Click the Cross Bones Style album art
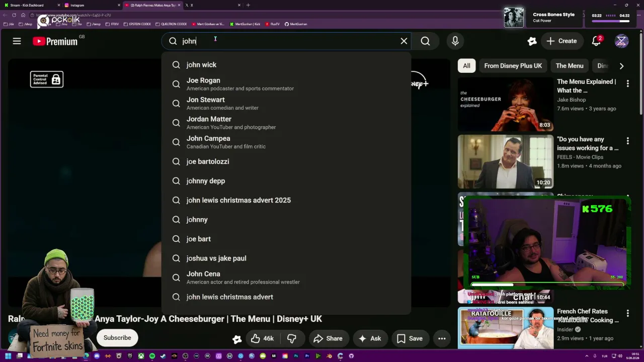644x362 pixels. [514, 18]
